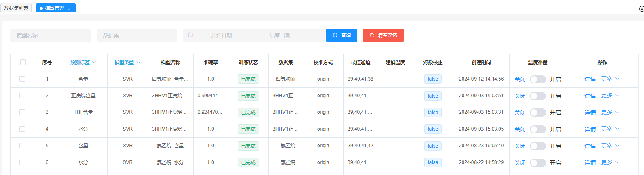The image size is (644, 175).
Task: Switch to the 数据集列表 tab
Action: (16, 8)
